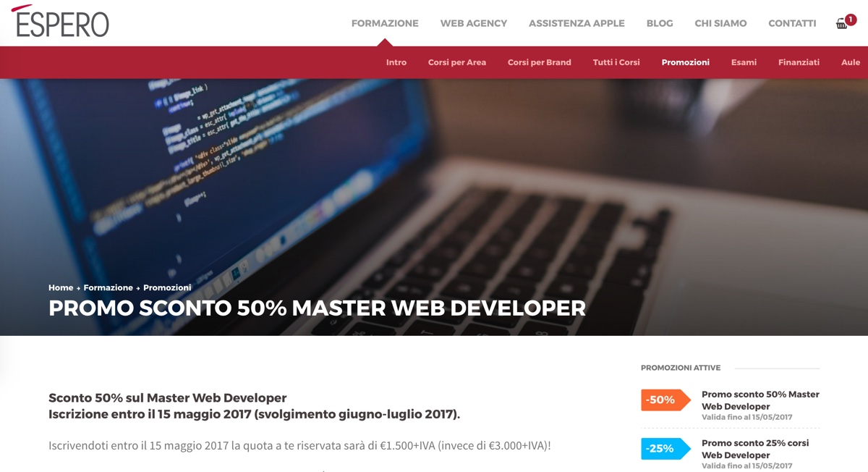Viewport: 868px width, 472px height.
Task: Navigate to ASSISTENZA APPLE
Action: [x=576, y=23]
